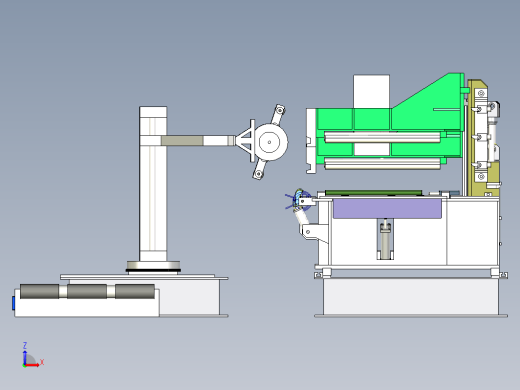The height and width of the screenshot is (390, 520).
Task: Click the Z axis label on the triad
Action: 25,345
